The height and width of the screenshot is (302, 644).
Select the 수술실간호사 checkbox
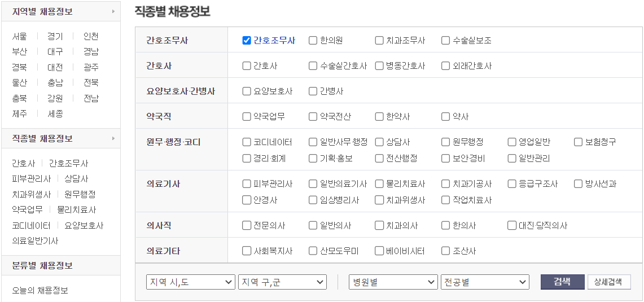(313, 65)
